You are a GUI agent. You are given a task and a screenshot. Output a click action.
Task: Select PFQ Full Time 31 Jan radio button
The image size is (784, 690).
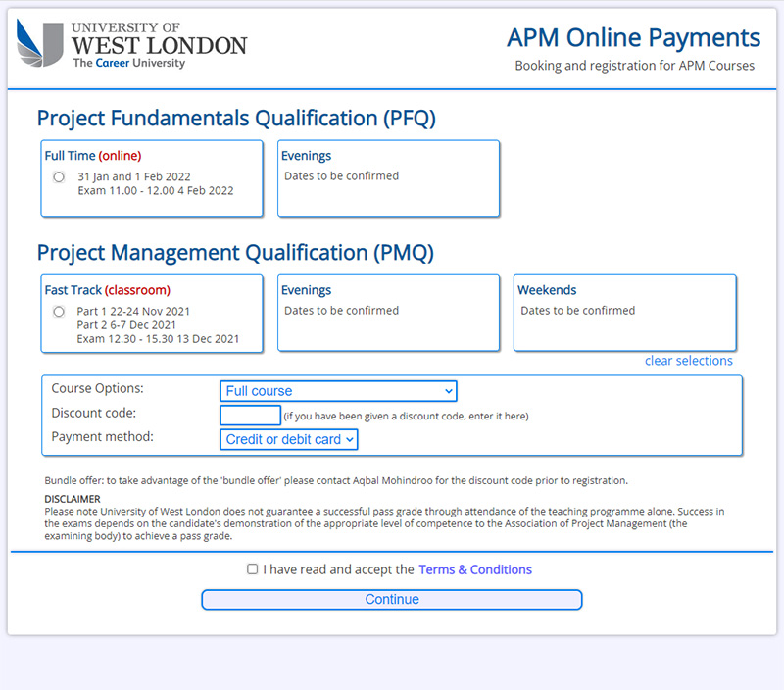[x=59, y=177]
